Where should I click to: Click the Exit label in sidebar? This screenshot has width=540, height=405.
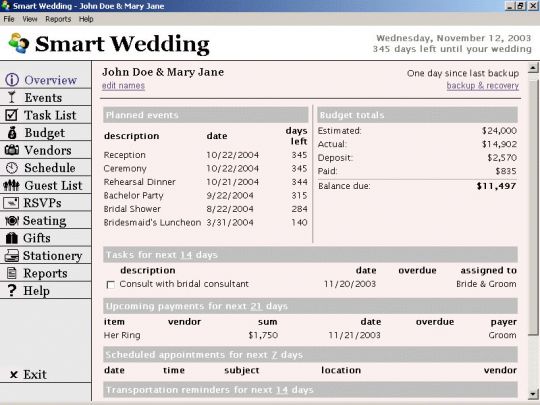pyautogui.click(x=35, y=375)
